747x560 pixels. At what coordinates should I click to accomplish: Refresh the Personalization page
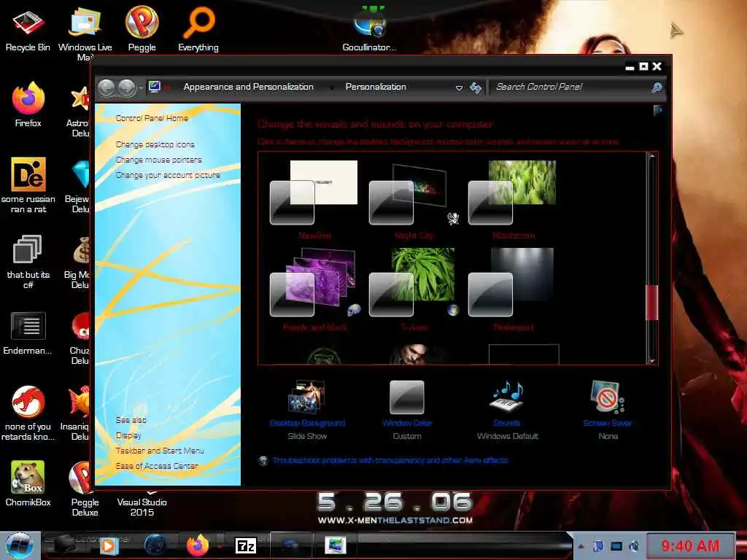tap(476, 87)
